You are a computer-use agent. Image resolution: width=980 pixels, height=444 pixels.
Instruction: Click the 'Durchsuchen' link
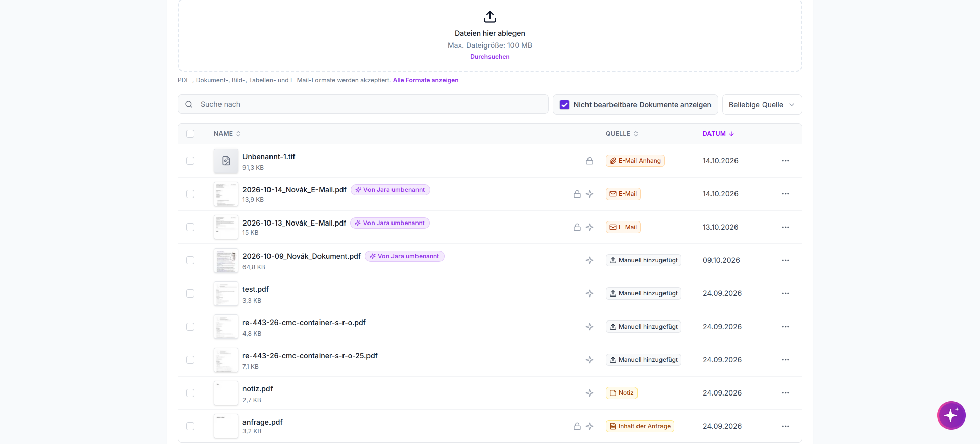point(490,57)
